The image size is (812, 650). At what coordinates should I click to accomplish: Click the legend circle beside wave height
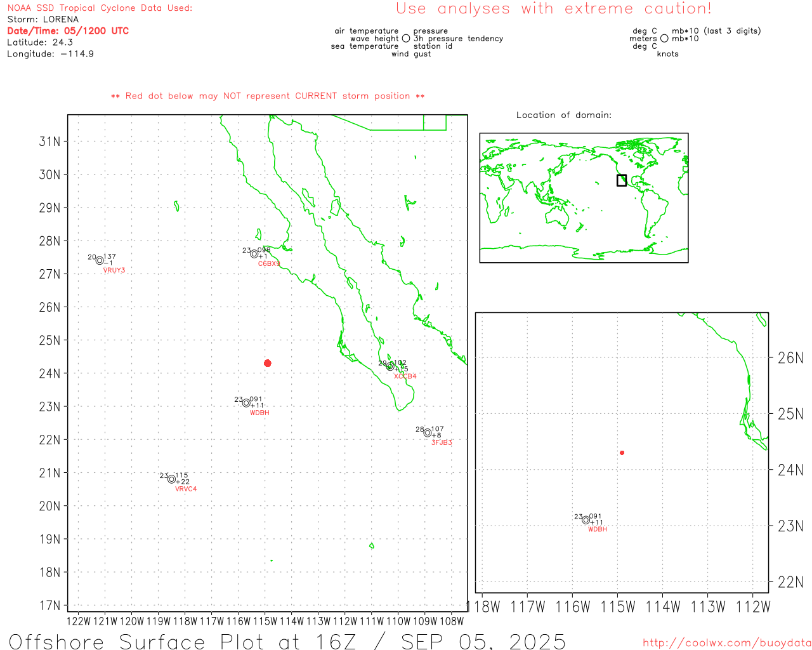pyautogui.click(x=406, y=39)
